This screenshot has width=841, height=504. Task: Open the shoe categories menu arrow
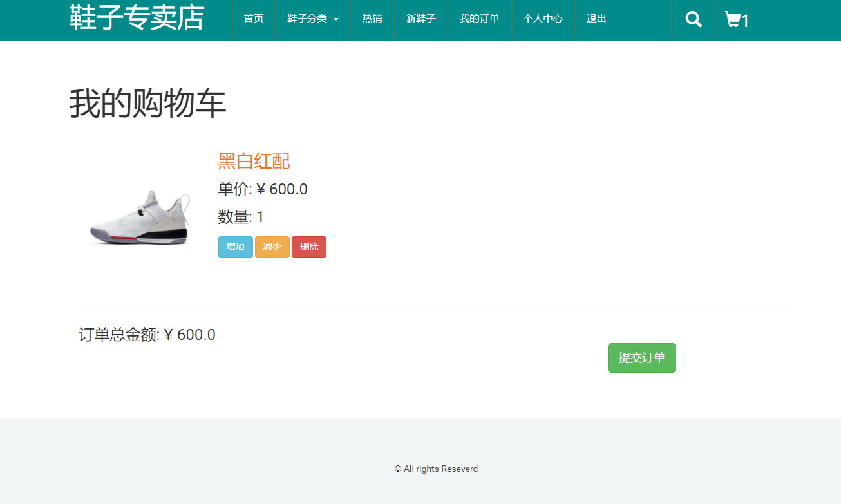(x=337, y=19)
